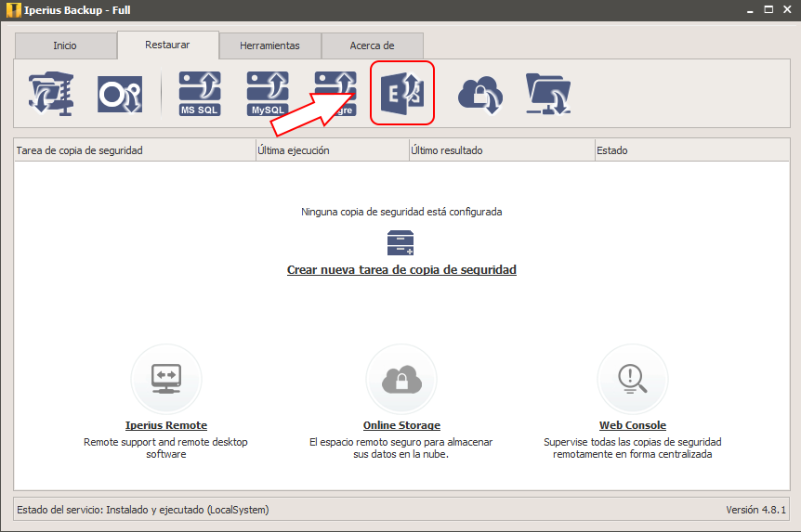
Task: Open the Exchange restore icon
Action: click(402, 93)
